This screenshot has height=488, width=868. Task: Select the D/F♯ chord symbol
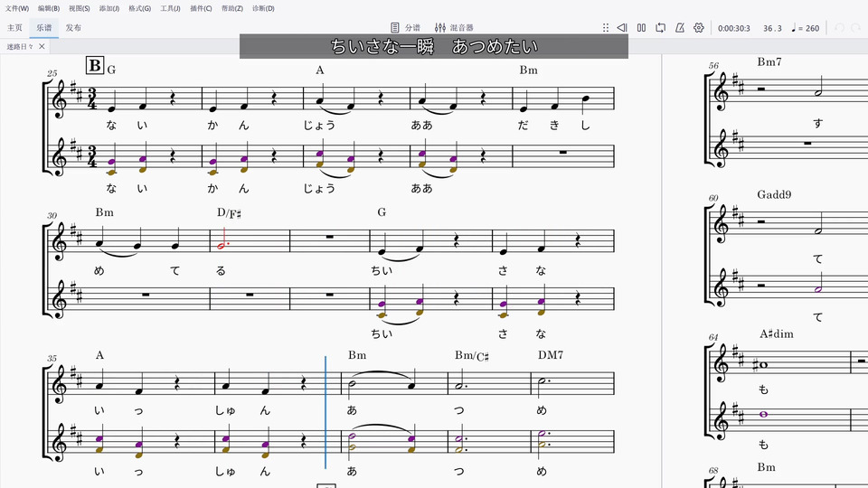229,213
